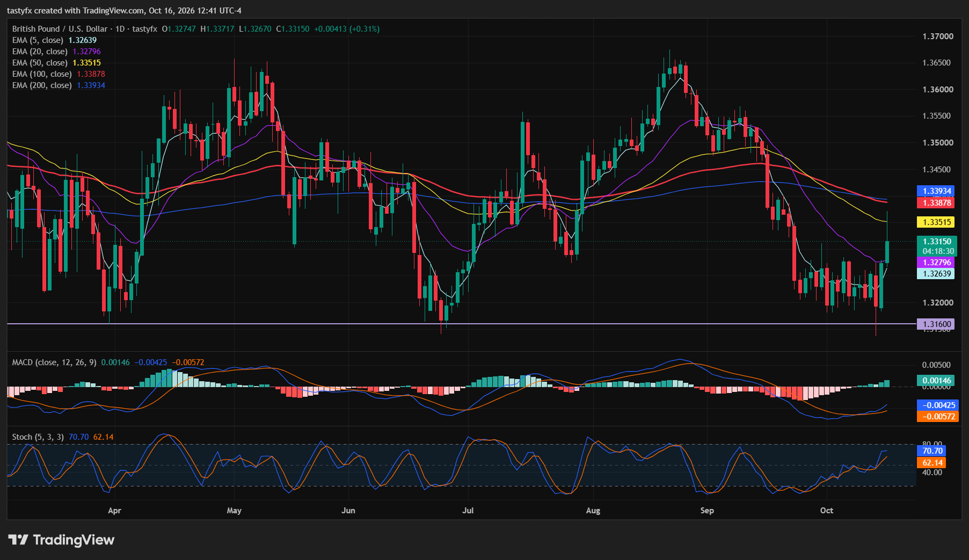This screenshot has height=560, width=969.
Task: Click the Oct label on time axis
Action: click(827, 511)
